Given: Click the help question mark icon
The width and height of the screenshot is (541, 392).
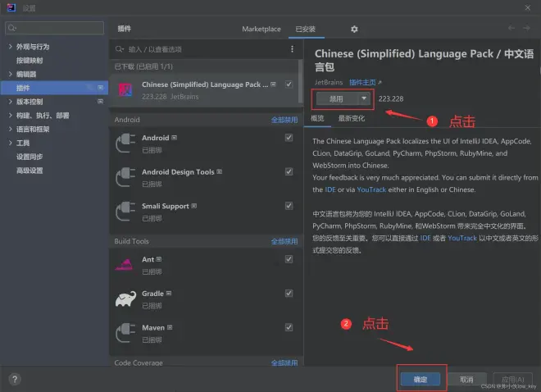Looking at the screenshot, I should pos(15,380).
